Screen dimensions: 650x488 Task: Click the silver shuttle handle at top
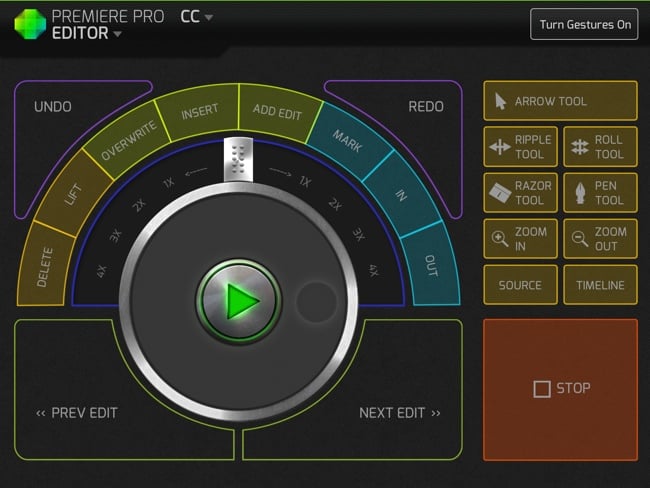click(238, 160)
